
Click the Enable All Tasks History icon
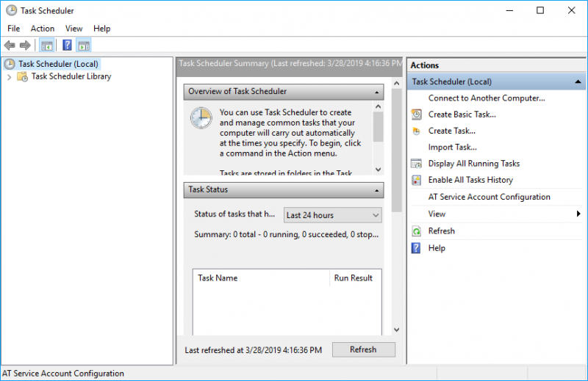[416, 180]
